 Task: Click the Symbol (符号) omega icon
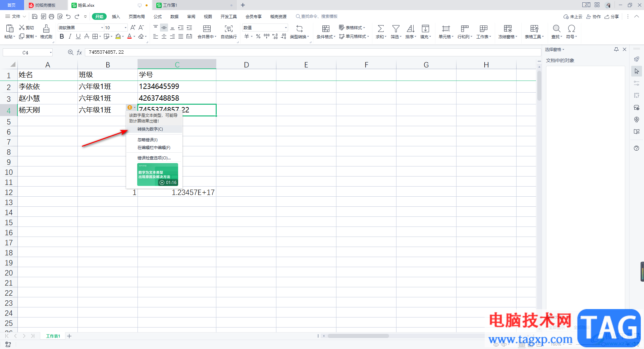(x=572, y=29)
